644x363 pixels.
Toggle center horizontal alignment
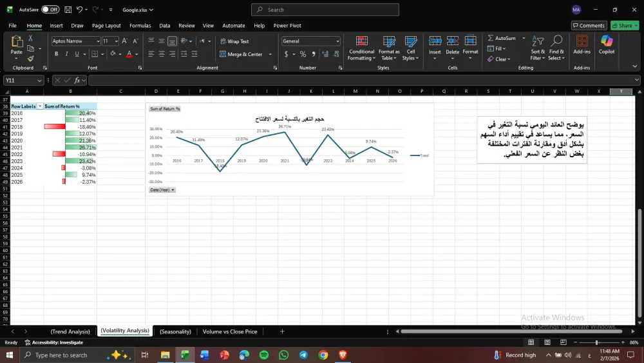162,54
